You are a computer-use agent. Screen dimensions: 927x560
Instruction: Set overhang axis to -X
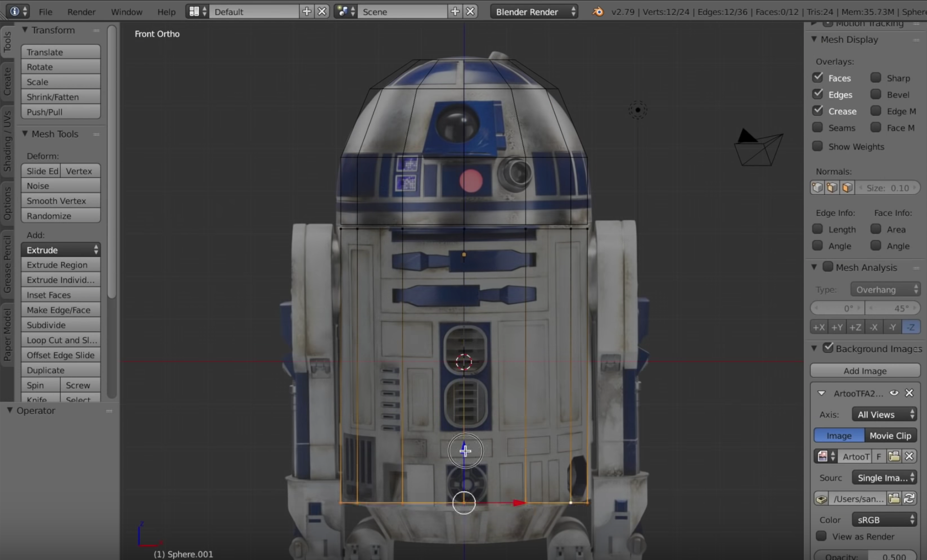(874, 327)
